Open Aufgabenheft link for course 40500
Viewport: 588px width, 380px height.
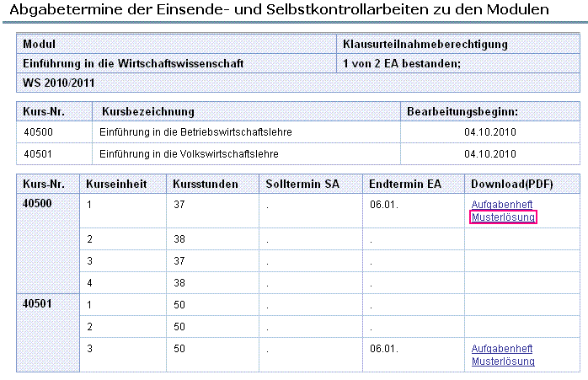pyautogui.click(x=502, y=205)
